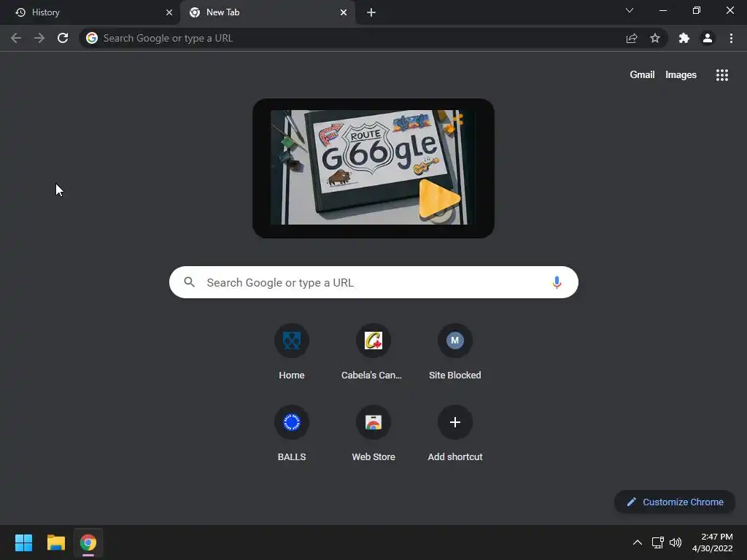Image resolution: width=747 pixels, height=560 pixels.
Task: Open the volume tray icon
Action: point(676,542)
